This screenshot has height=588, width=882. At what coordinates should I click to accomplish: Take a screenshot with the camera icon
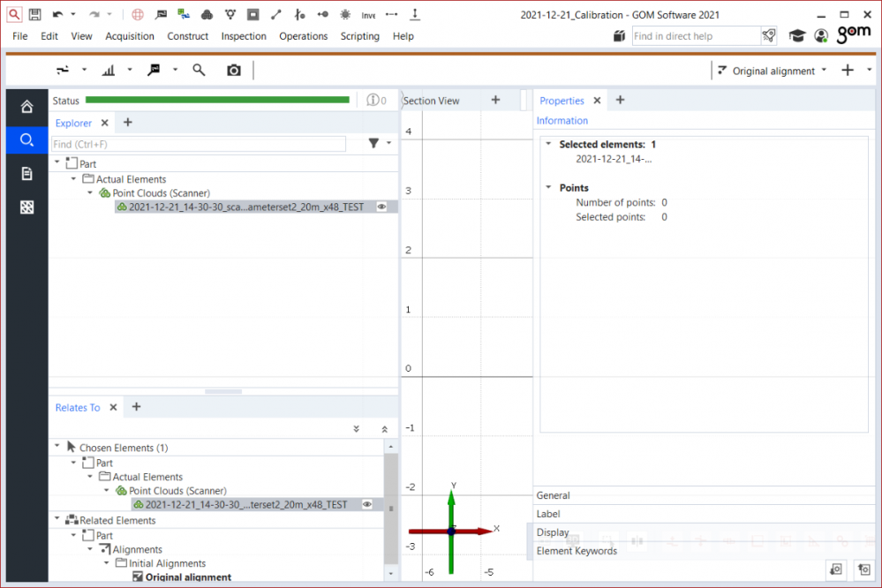click(x=233, y=69)
